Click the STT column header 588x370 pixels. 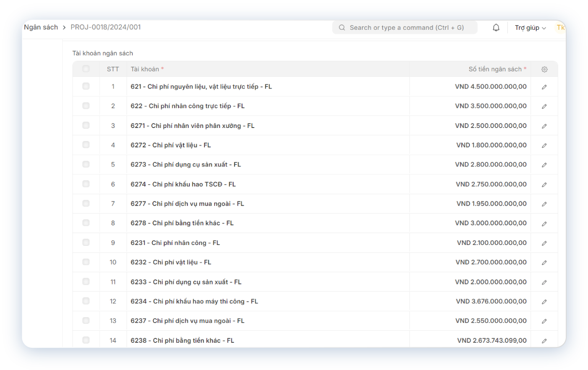[113, 69]
